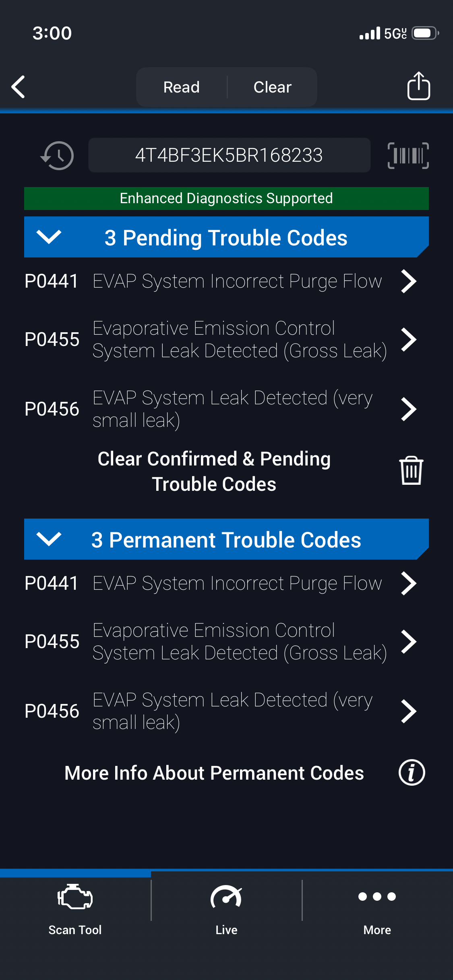Select the Clear segment button
Viewport: 453px width, 980px height.
click(x=273, y=87)
